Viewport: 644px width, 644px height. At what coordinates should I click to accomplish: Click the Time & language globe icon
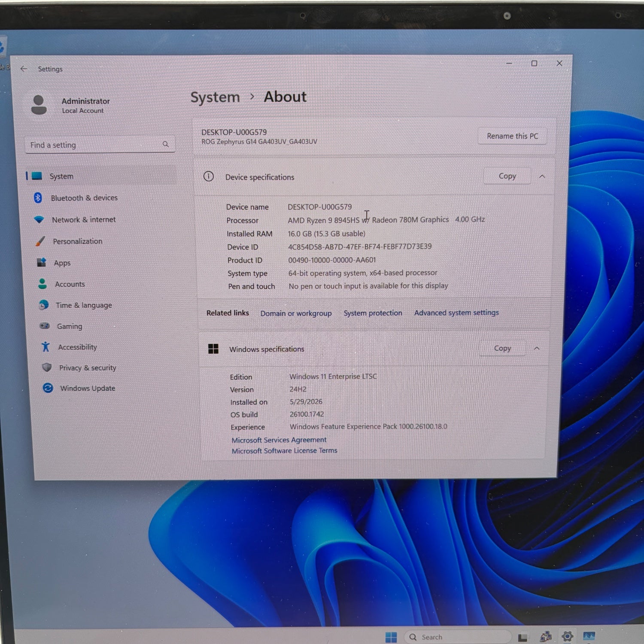[44, 305]
